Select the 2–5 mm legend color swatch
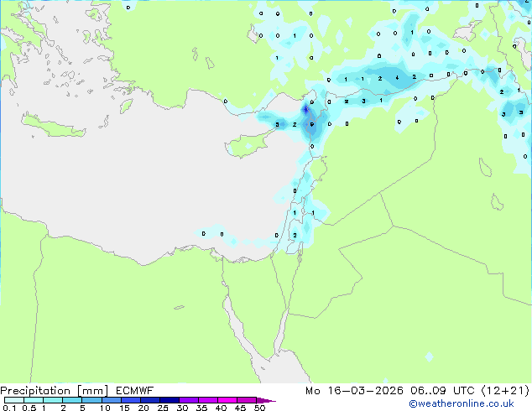 [x=72, y=400]
